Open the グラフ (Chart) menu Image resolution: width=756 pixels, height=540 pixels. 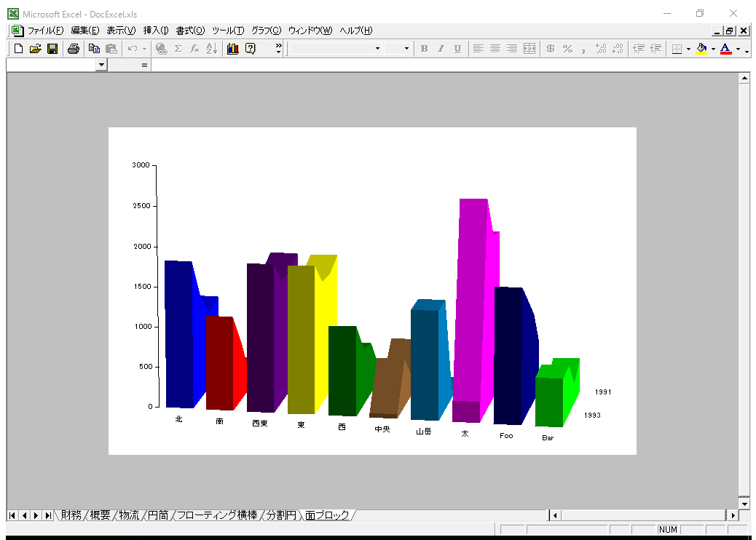pyautogui.click(x=266, y=31)
